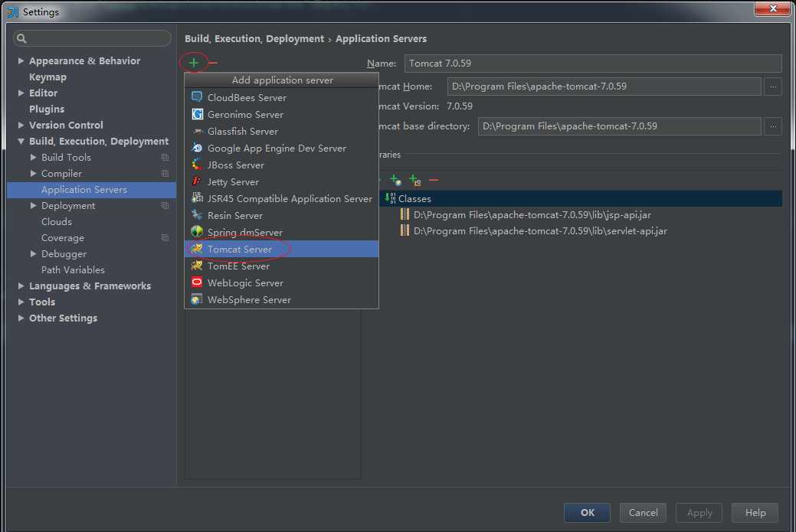
Task: Pick Glassfish Server menu entry
Action: pos(281,131)
